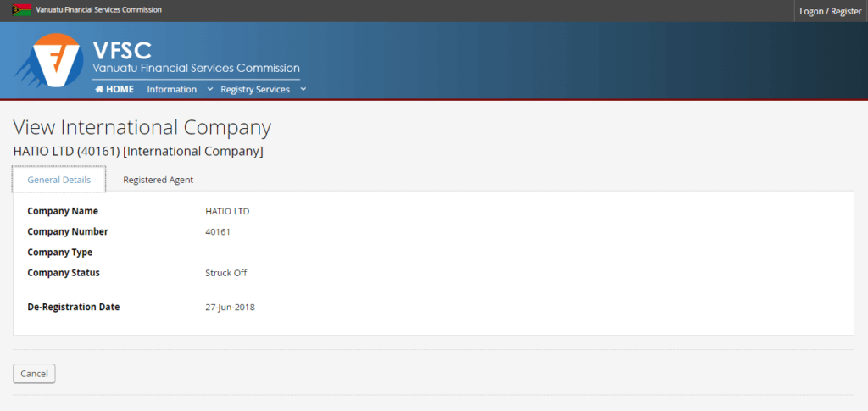Click the house icon beside HOME

pos(99,89)
